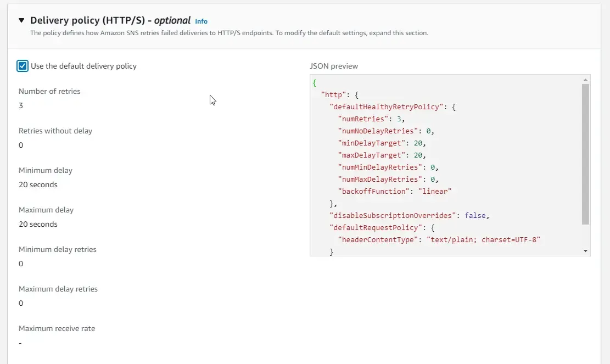Click the "minDelayTarget": 20 line in the JSON
Screen dimensions: 610x364
[382, 143]
